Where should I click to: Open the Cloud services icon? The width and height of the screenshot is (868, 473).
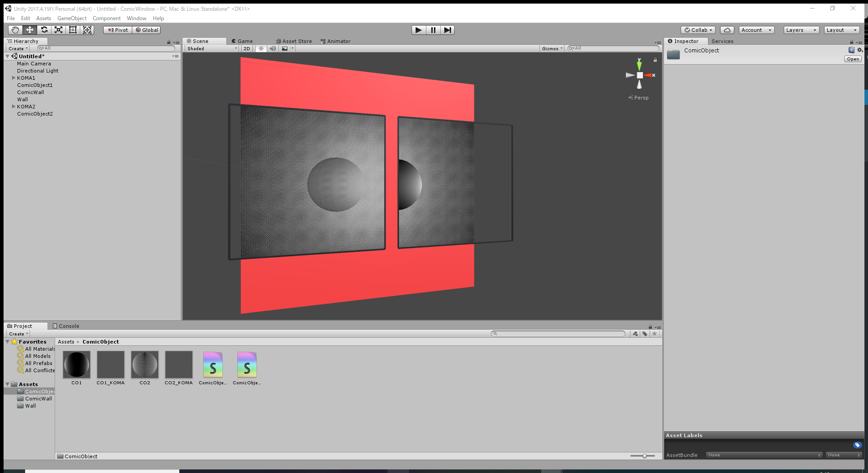pos(727,30)
